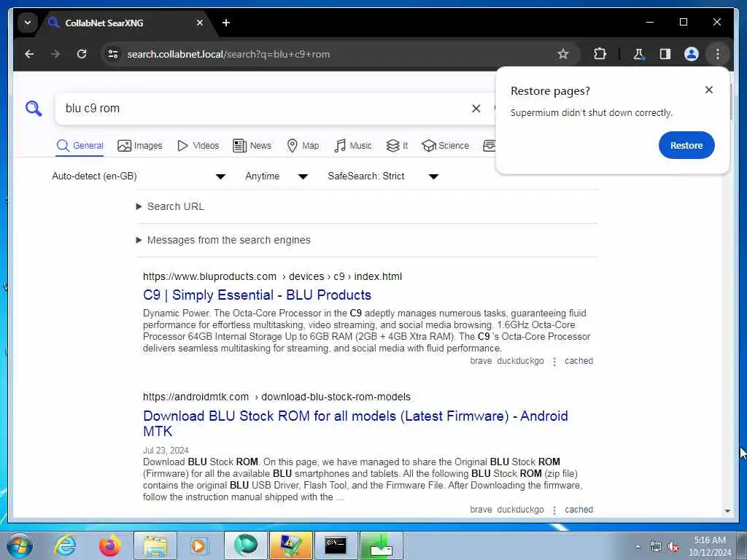
Task: Open the Anytime time range dropdown
Action: tap(276, 176)
